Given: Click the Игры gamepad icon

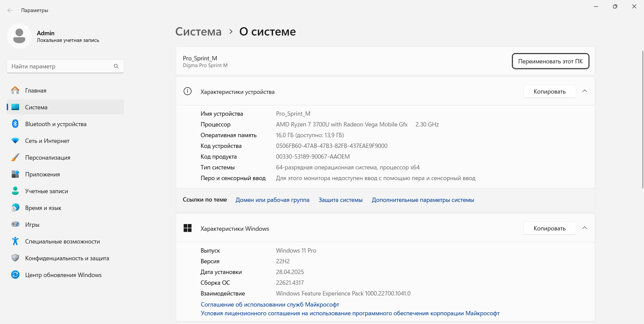Looking at the screenshot, I should coord(15,224).
